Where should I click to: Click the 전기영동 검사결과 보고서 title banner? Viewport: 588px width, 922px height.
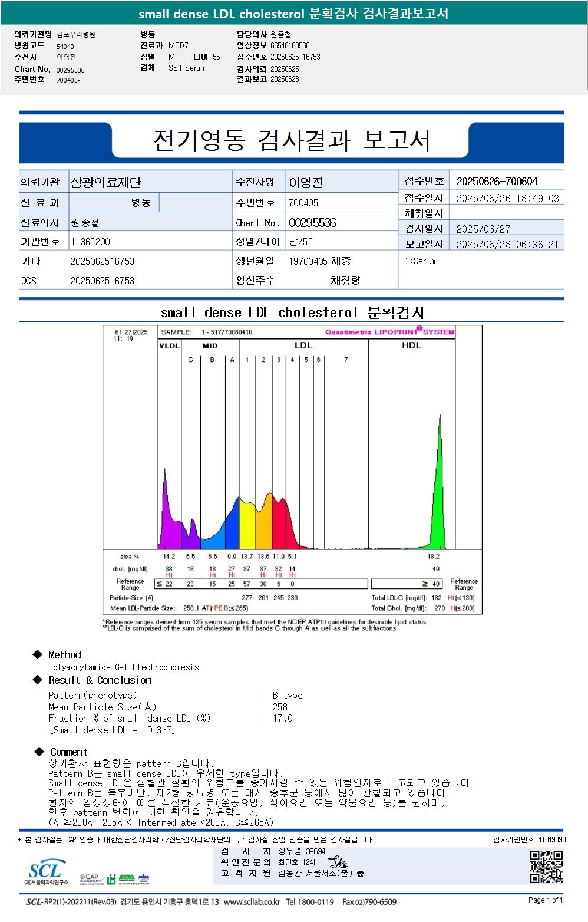292,140
